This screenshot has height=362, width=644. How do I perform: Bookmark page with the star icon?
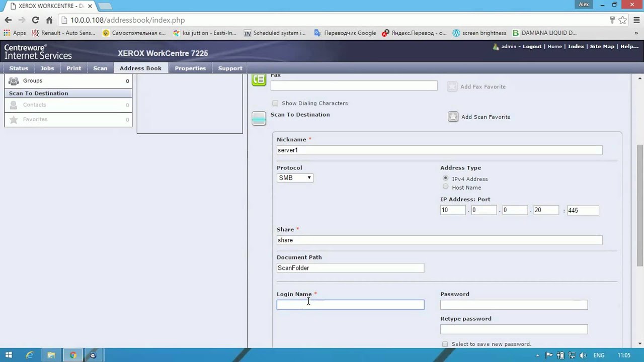coord(622,20)
